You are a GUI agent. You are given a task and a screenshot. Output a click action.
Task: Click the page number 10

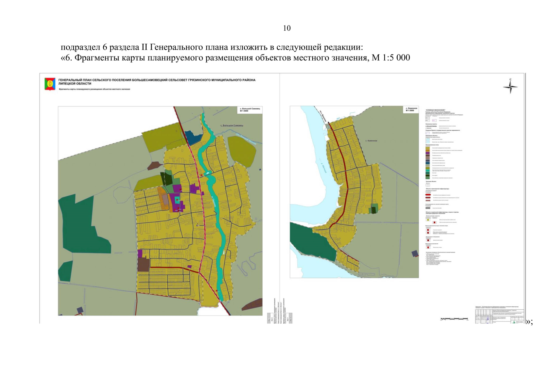[286, 28]
